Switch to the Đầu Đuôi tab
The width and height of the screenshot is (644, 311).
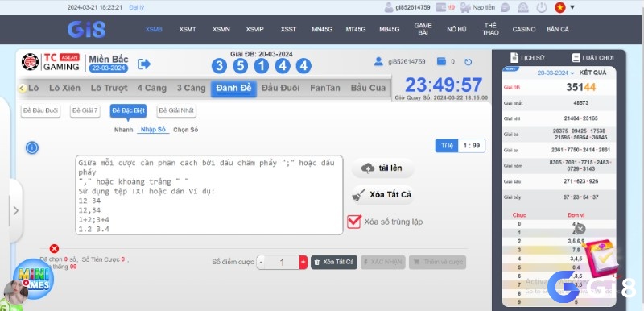click(x=280, y=88)
